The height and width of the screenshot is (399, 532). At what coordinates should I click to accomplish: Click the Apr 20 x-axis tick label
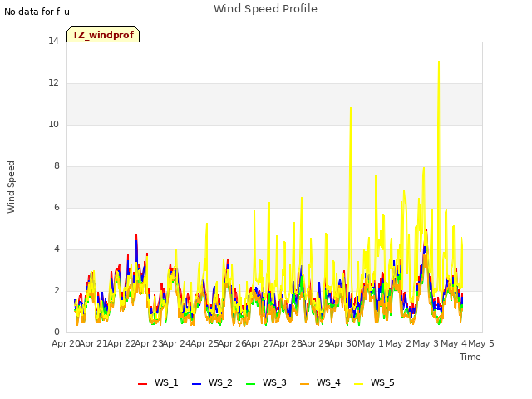pos(66,343)
